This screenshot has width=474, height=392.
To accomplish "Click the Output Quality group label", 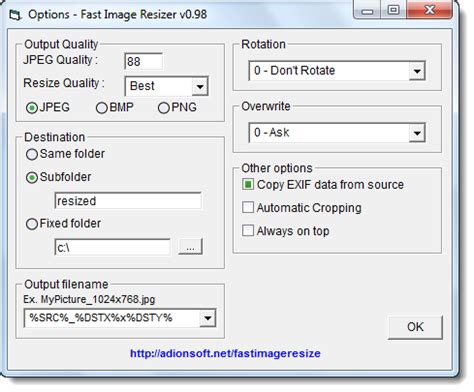I will [61, 44].
